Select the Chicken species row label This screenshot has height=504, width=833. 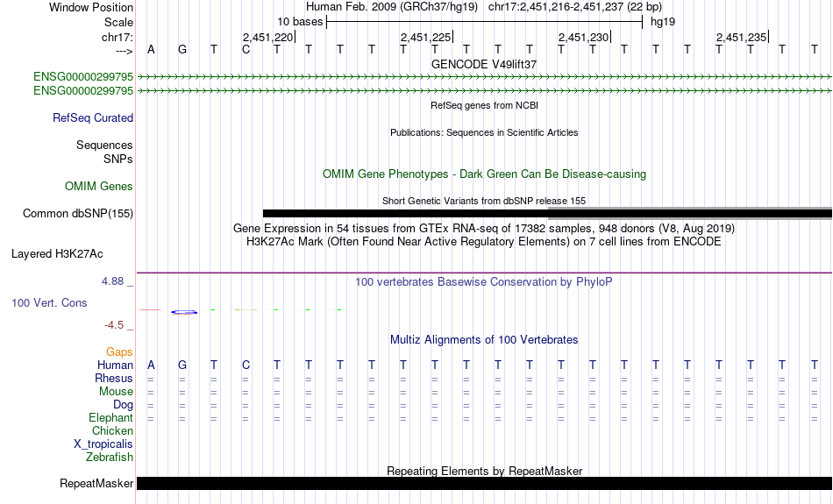click(112, 430)
